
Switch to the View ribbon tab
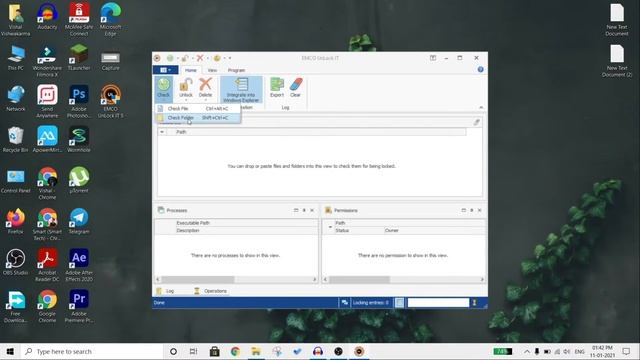[x=212, y=70]
